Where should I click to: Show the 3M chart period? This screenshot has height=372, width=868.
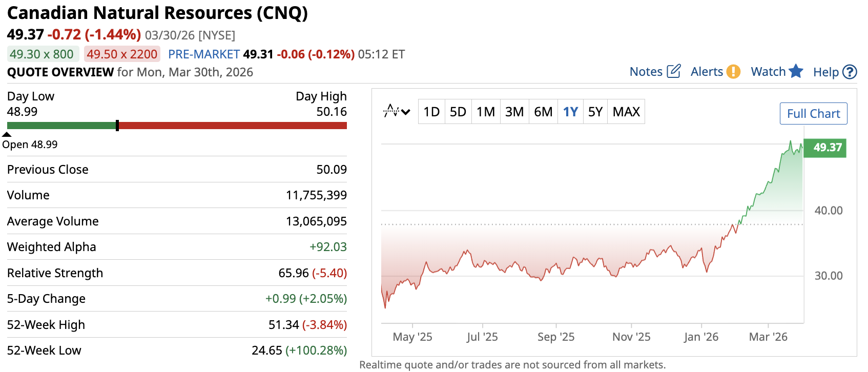[x=514, y=112]
